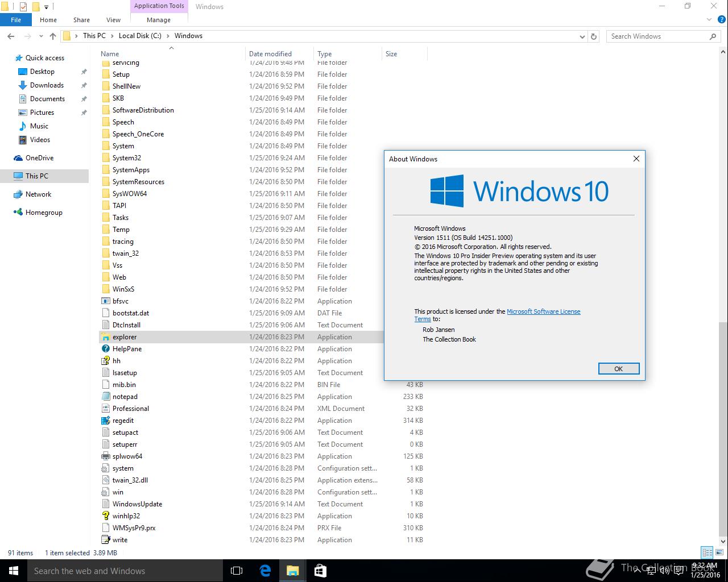Viewport: 728px width, 582px height.
Task: Open recent locations dropdown arrow
Action: click(x=41, y=36)
